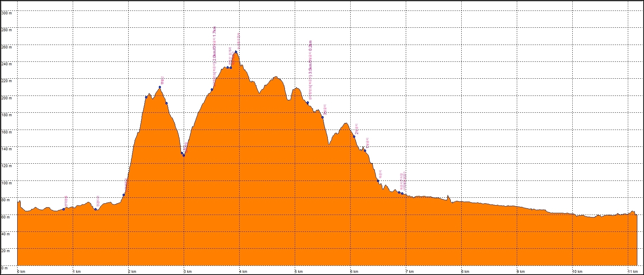
Task: Select the waypoint dot under the '2.0km/3발굴지 1.7km' label
Action: tap(212, 90)
